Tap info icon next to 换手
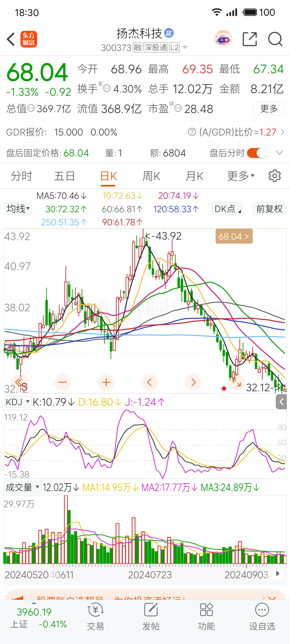The width and height of the screenshot is (290, 644). (x=107, y=88)
